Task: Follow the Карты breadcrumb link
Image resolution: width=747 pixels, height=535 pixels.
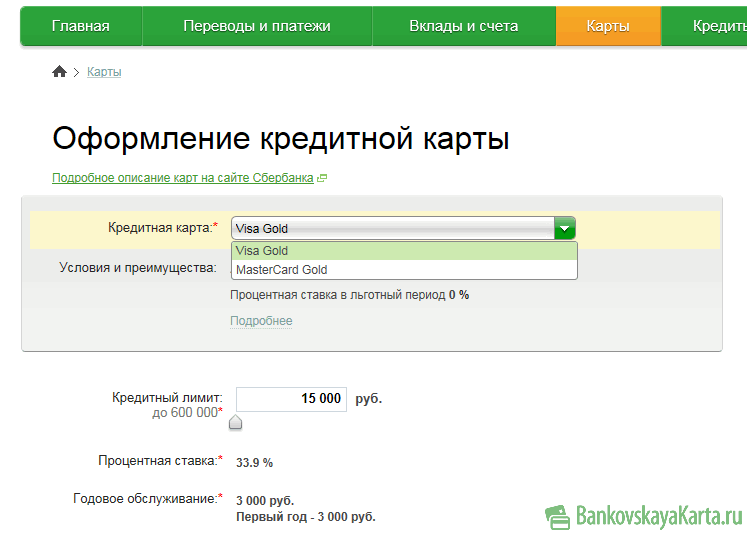Action: pos(104,72)
